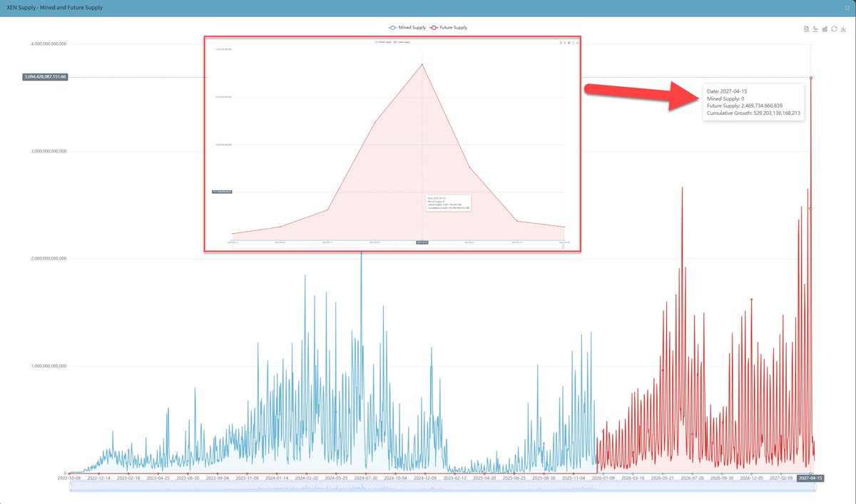Click x-axis label 2026-01-09
This screenshot has height=504, width=856.
point(603,478)
